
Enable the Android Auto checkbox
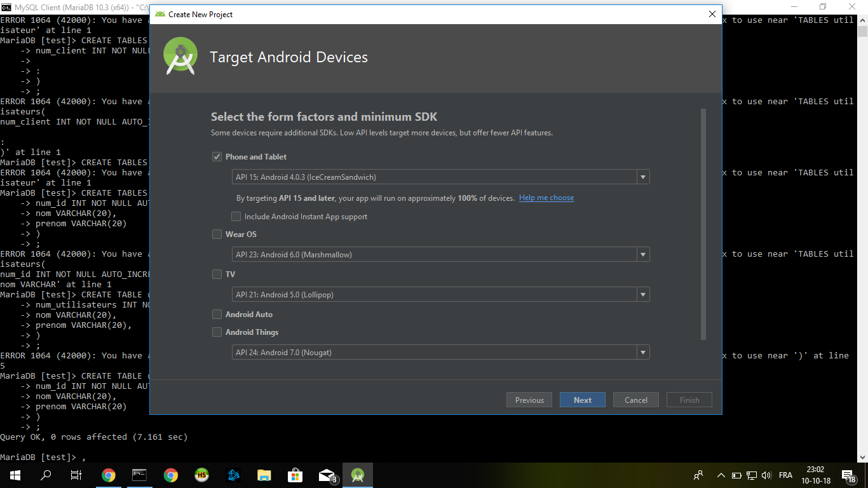[217, 315]
